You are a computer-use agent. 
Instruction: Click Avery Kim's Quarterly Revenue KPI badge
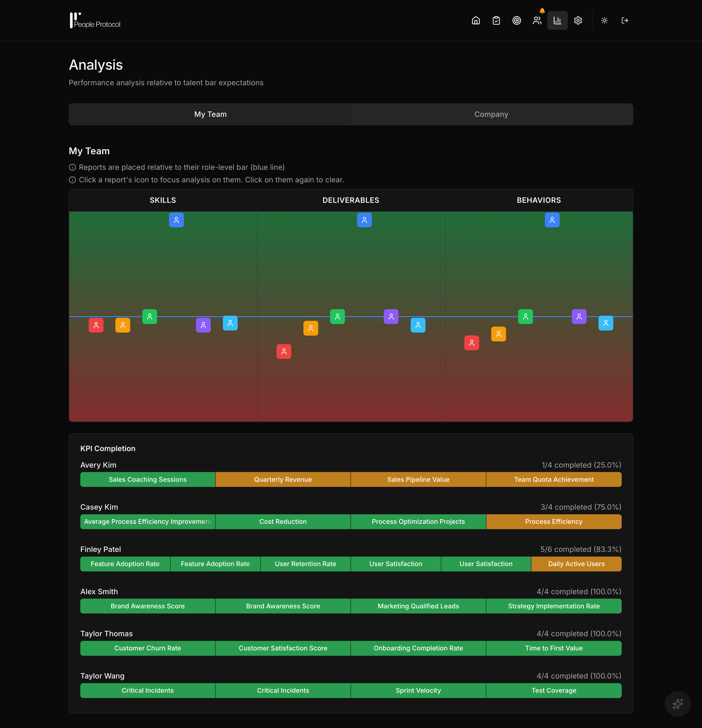click(283, 479)
